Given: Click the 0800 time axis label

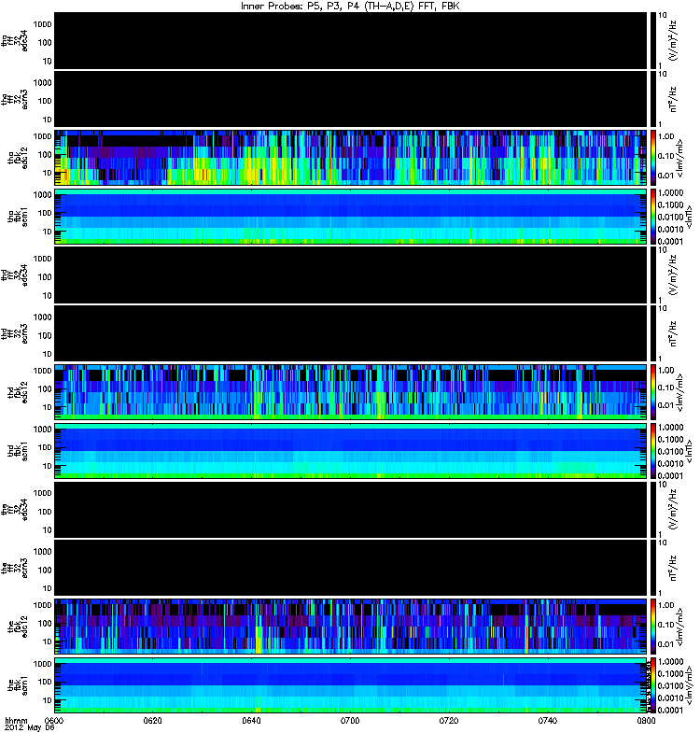Looking at the screenshot, I should [646, 721].
